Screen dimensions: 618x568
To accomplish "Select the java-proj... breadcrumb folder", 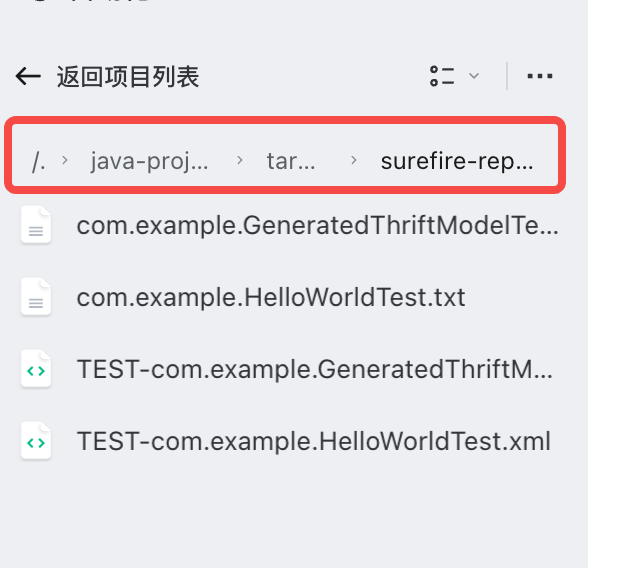I will (x=149, y=161).
